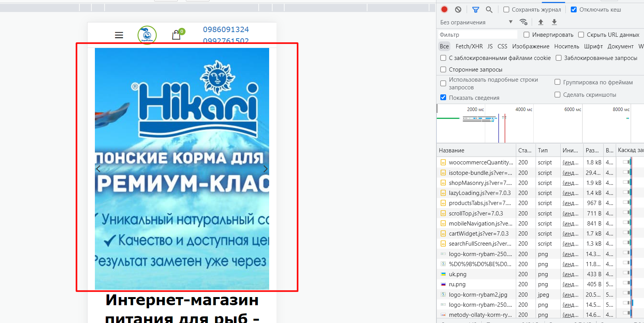Screen dimensions: 644x323
Task: Sort by the 'Ини...' initiator column header
Action: [x=571, y=150]
